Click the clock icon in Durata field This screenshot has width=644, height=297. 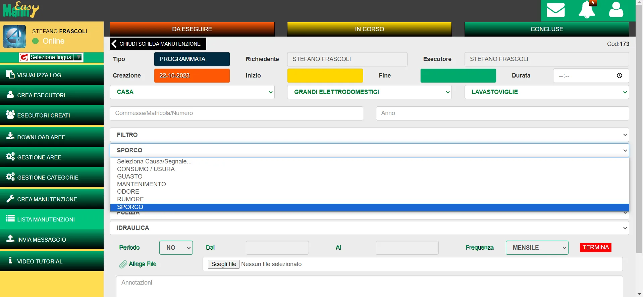[619, 76]
